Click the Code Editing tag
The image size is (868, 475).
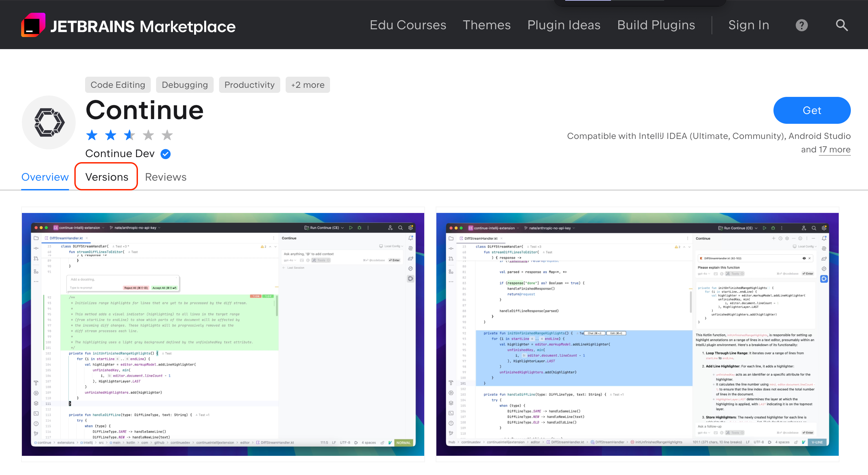[118, 85]
